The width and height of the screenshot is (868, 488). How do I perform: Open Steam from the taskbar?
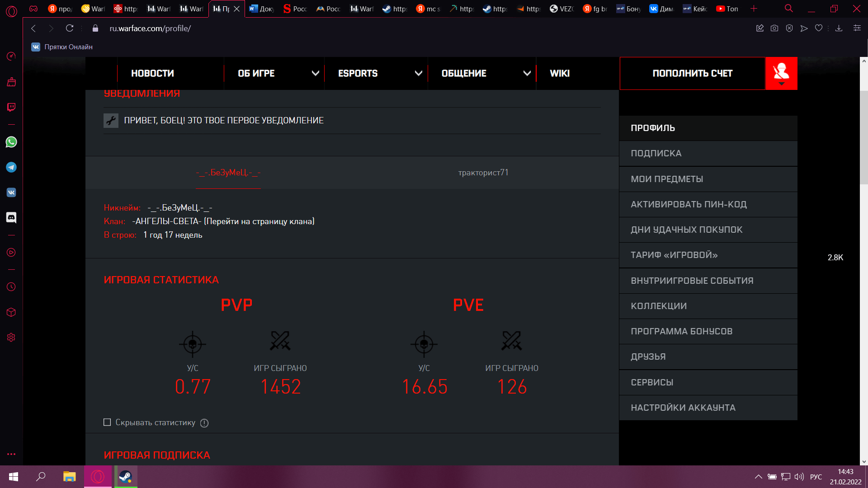pos(125,477)
